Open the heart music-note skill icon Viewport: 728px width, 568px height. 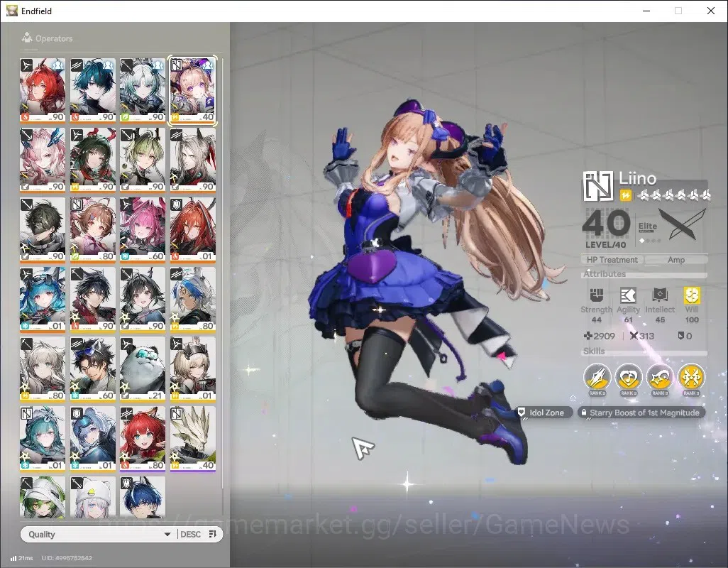(x=628, y=376)
